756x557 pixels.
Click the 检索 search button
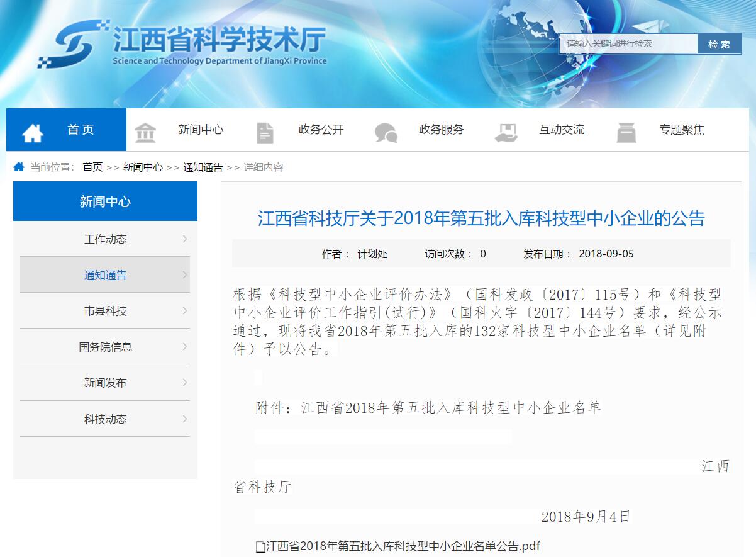tap(720, 44)
